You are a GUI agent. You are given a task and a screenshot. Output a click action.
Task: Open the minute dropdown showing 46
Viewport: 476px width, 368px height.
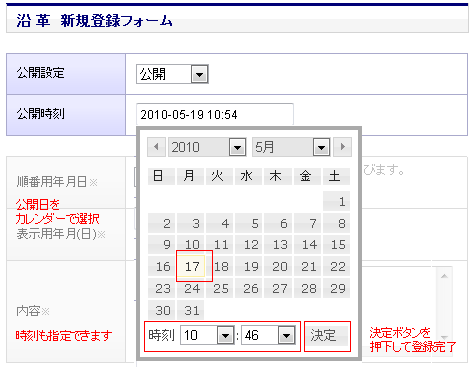[268, 335]
